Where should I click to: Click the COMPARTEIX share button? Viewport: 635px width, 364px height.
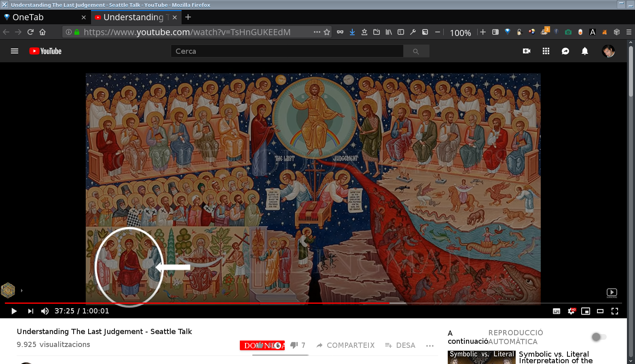(x=345, y=345)
